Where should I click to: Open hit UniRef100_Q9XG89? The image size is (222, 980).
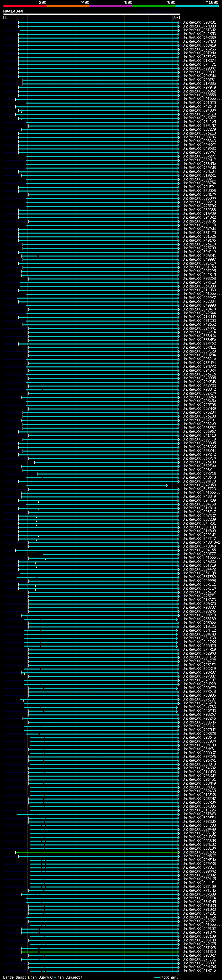coord(199,38)
